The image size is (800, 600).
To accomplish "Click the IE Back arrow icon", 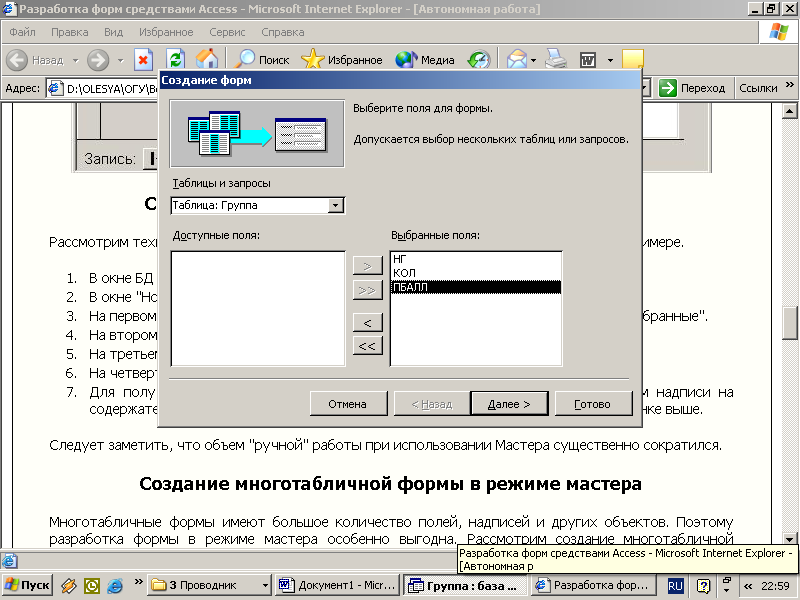I will 17,60.
